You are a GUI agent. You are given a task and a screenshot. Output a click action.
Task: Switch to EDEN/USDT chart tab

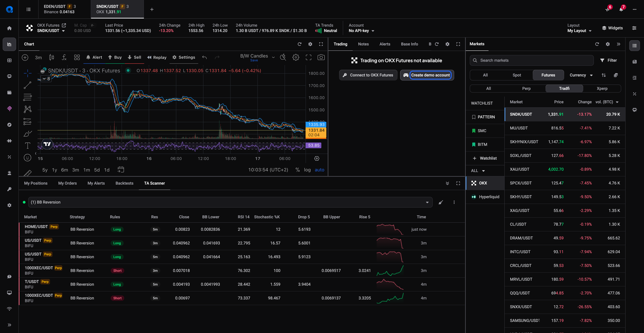click(x=65, y=9)
